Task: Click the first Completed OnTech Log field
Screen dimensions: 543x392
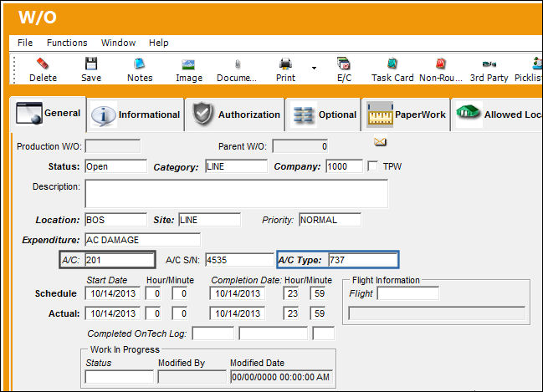Action: [x=213, y=333]
